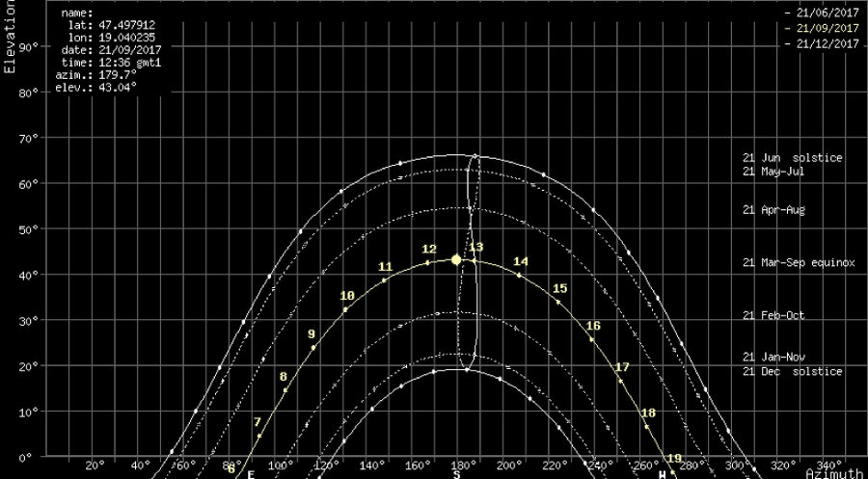Click the 21/12/2017 legend entry
The height and width of the screenshot is (479, 868).
[827, 44]
